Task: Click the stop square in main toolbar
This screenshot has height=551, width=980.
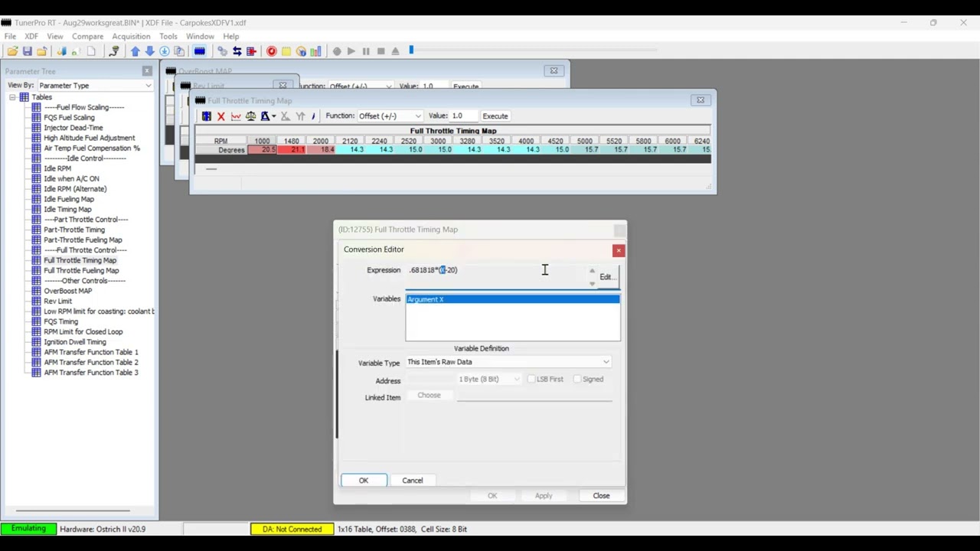Action: 381,51
